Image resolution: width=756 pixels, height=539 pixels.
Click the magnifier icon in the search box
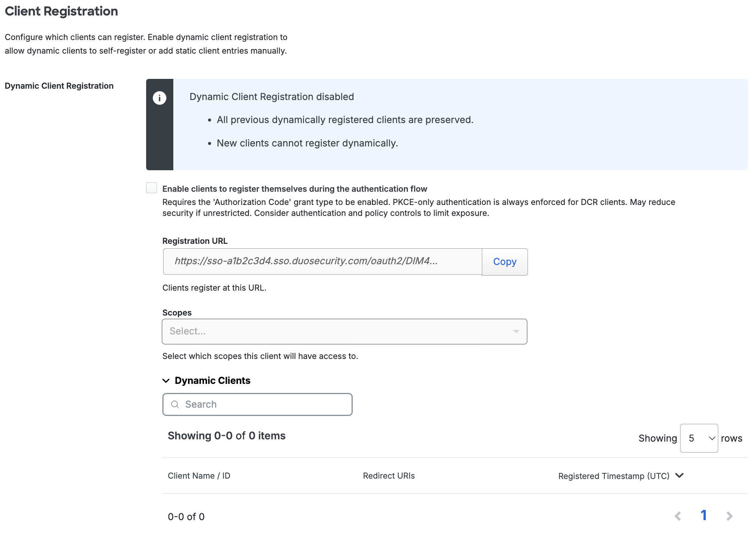pos(175,404)
